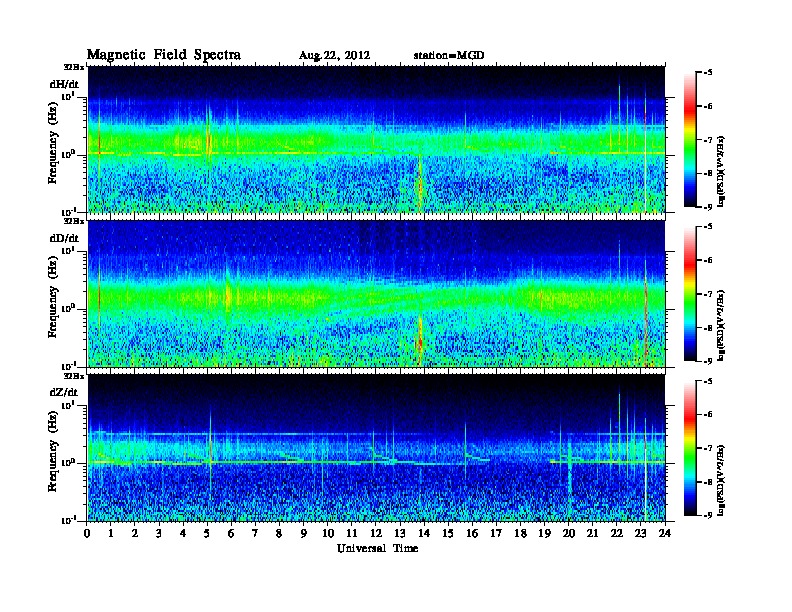Click hour "9" on the time axis

coord(304,533)
